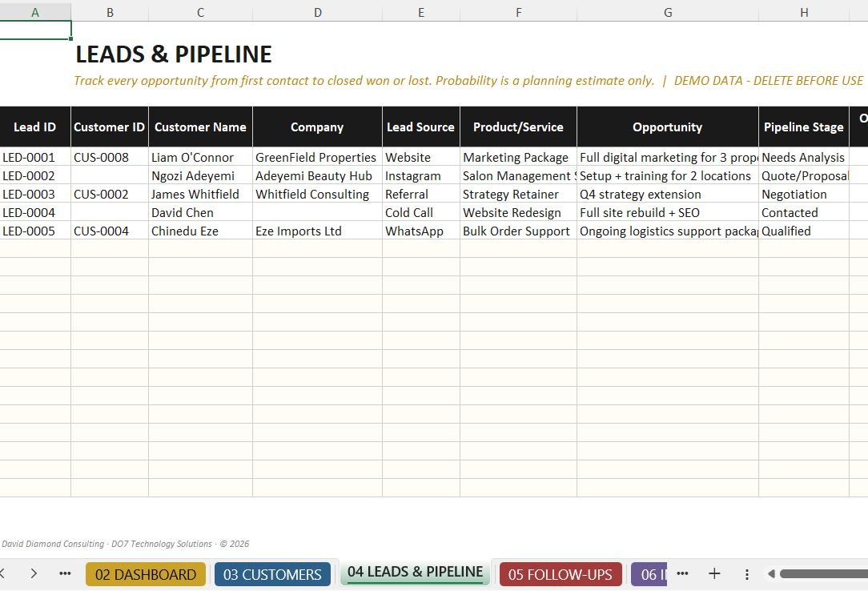This screenshot has height=591, width=868.
Task: Select the Negotiation stage cell
Action: tap(804, 195)
